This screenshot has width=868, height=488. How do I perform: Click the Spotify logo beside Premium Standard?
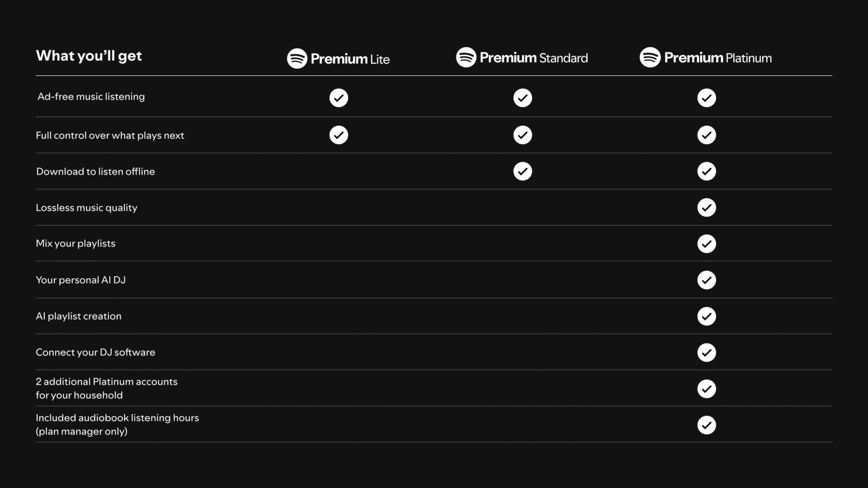click(466, 57)
